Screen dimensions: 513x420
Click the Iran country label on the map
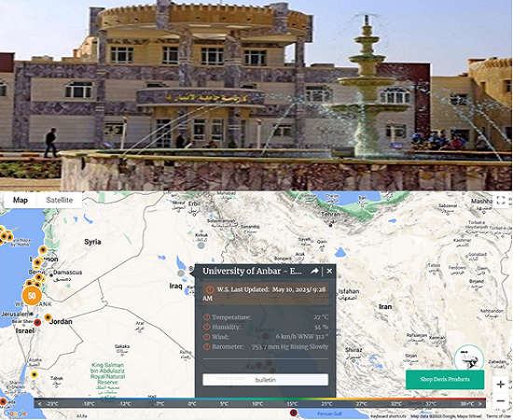(x=385, y=307)
